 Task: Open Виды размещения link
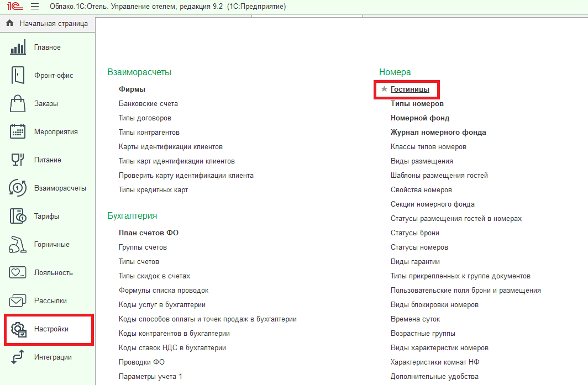click(x=422, y=161)
